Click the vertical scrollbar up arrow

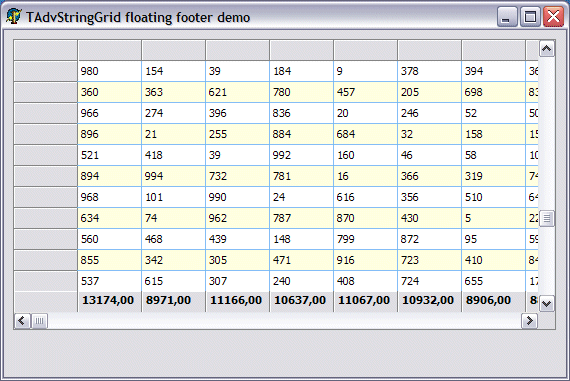point(547,49)
